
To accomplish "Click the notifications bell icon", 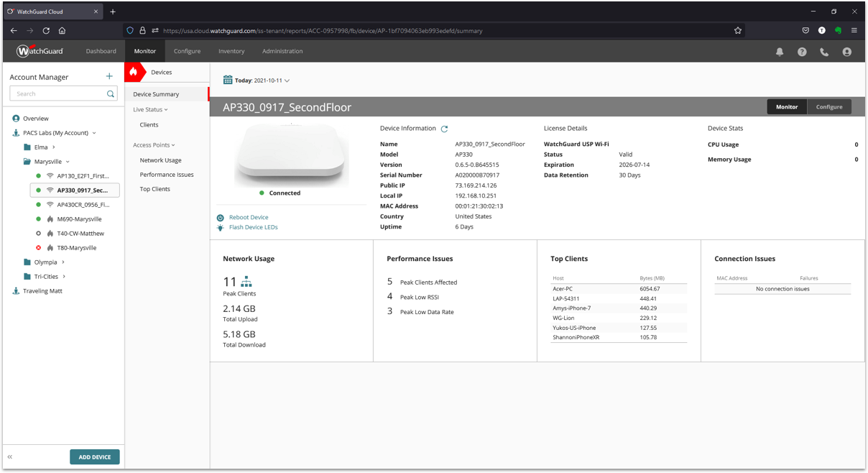I will coord(780,52).
